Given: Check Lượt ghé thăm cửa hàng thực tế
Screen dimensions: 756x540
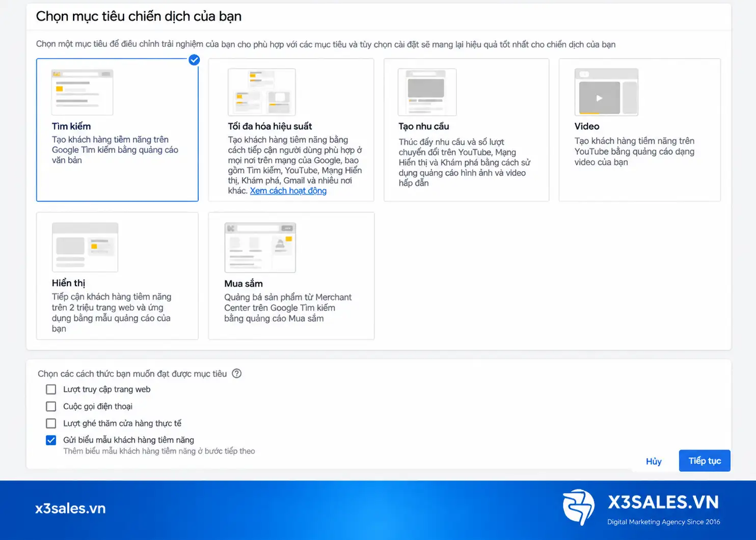Looking at the screenshot, I should click(x=51, y=423).
